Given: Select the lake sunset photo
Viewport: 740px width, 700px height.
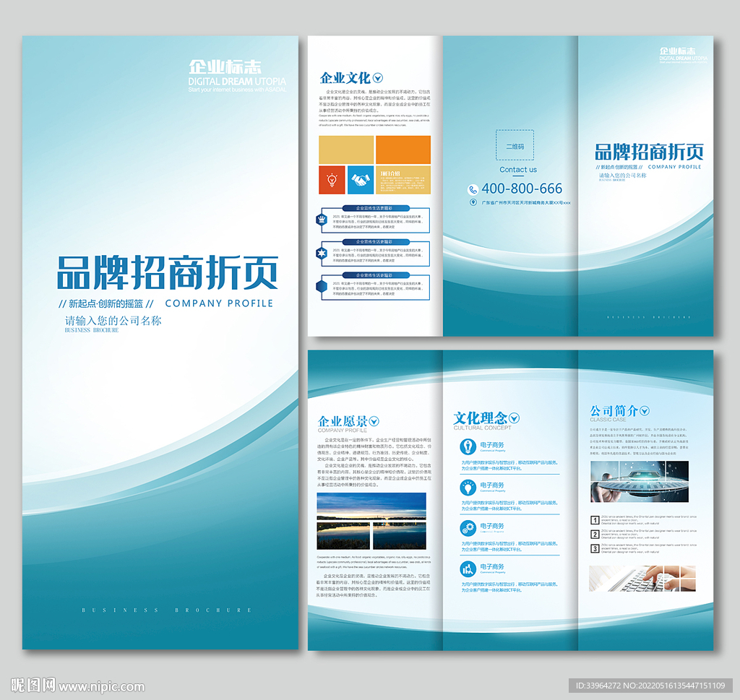Looking at the screenshot, I should pos(371,522).
